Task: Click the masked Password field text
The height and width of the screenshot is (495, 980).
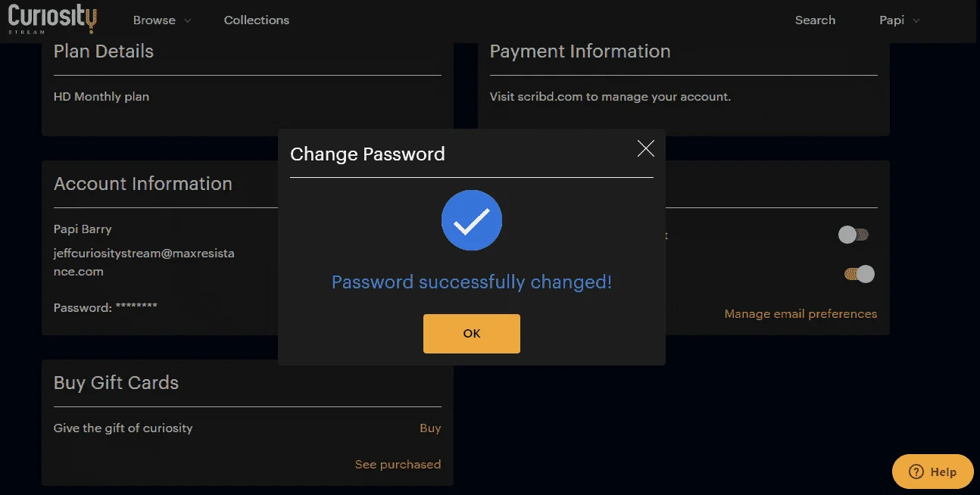Action: [x=105, y=307]
